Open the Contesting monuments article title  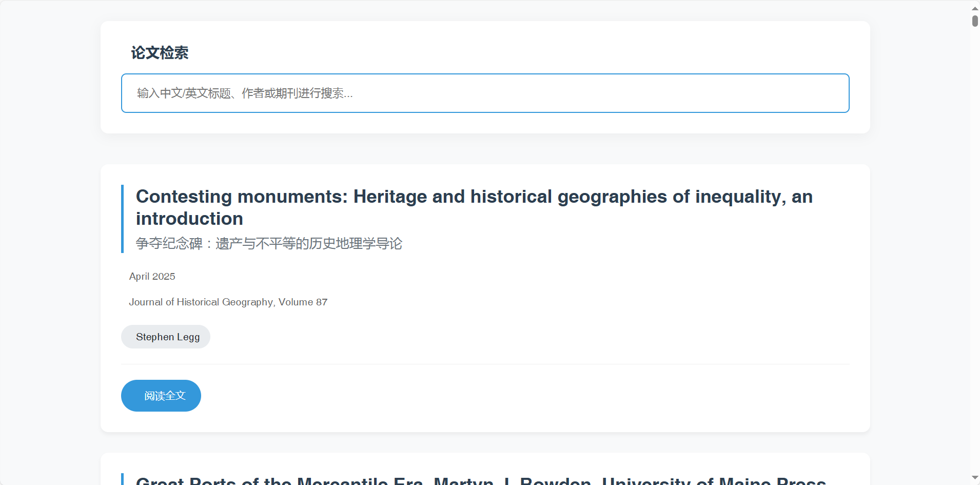pos(474,197)
